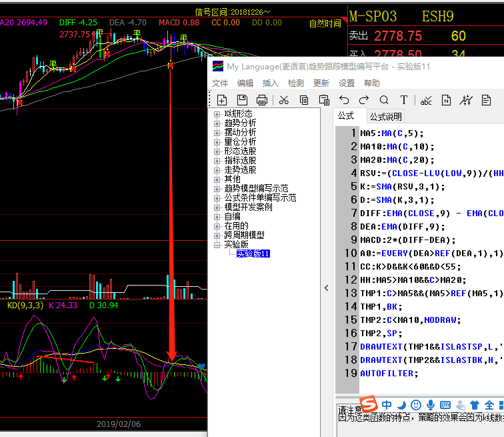
Task: Save the formula with the floppy disk icon
Action: [x=242, y=100]
